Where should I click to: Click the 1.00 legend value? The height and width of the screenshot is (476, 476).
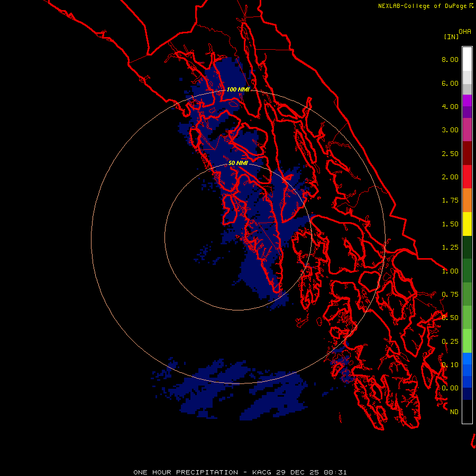click(x=450, y=271)
